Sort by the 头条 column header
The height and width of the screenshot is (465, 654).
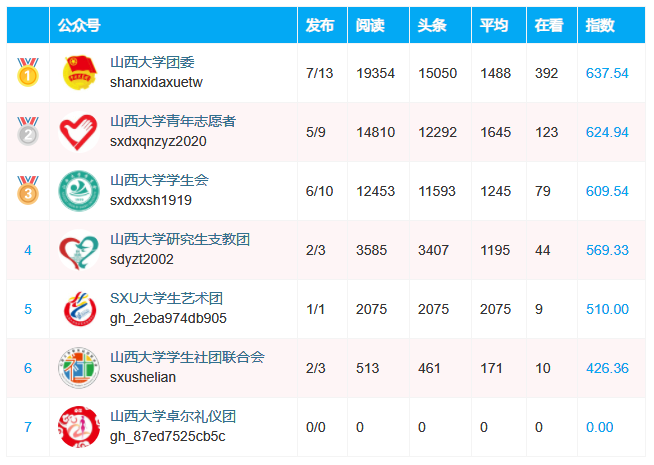(432, 25)
